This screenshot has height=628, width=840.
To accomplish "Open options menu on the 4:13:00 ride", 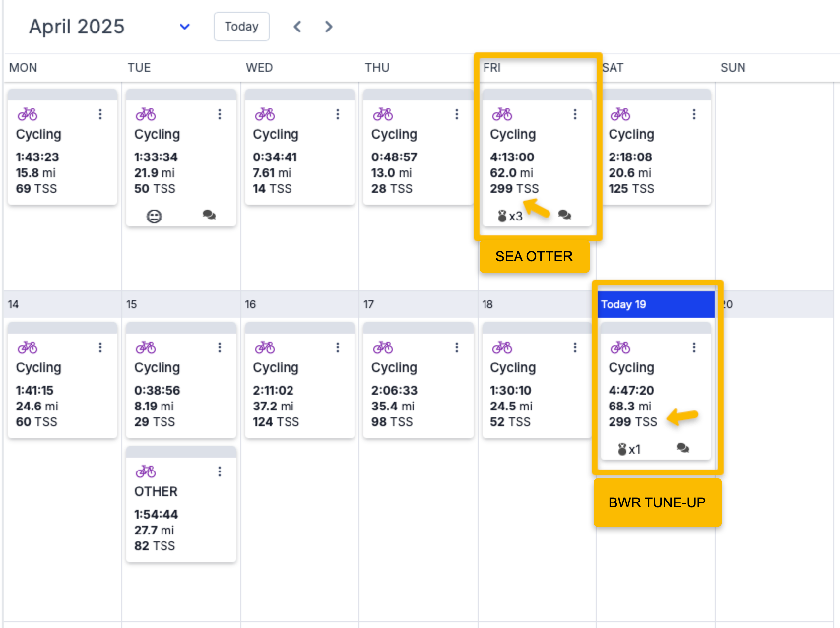I will [575, 114].
